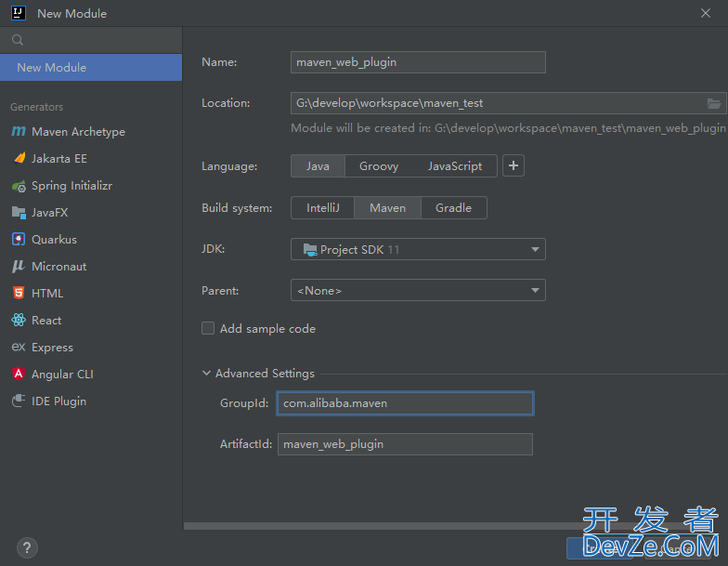
Task: Click the search field above the generators list
Action: (91, 40)
